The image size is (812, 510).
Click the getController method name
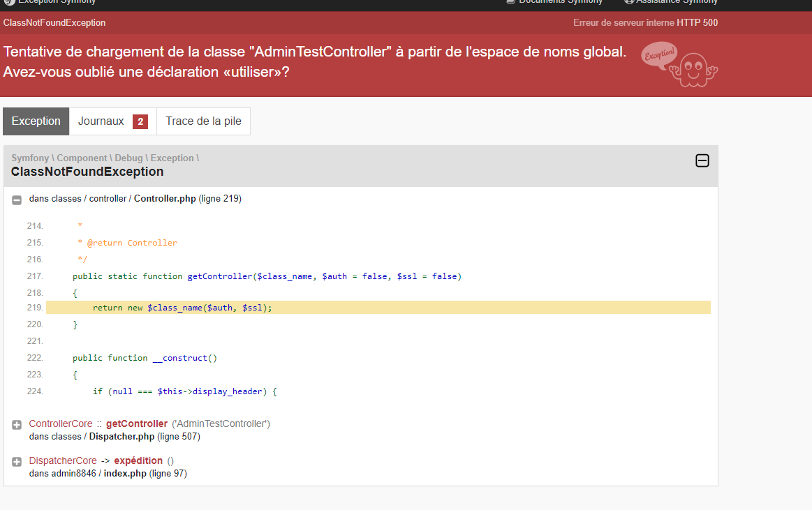point(137,423)
